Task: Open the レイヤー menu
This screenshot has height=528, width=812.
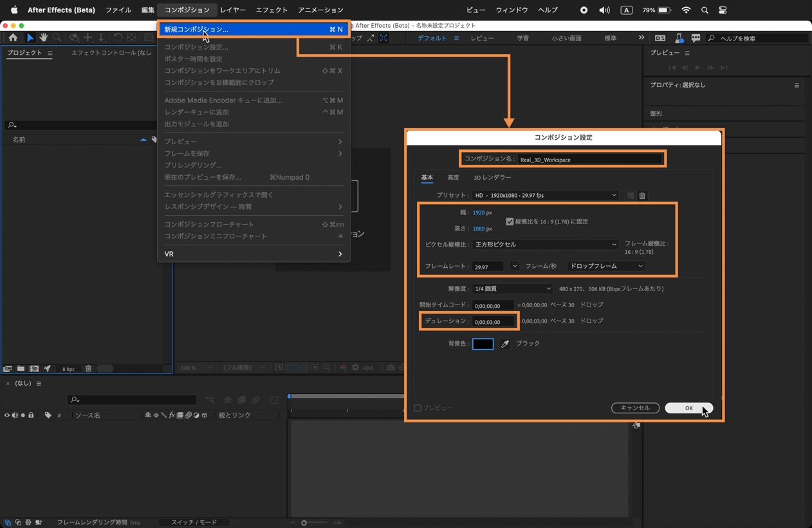Action: click(233, 10)
